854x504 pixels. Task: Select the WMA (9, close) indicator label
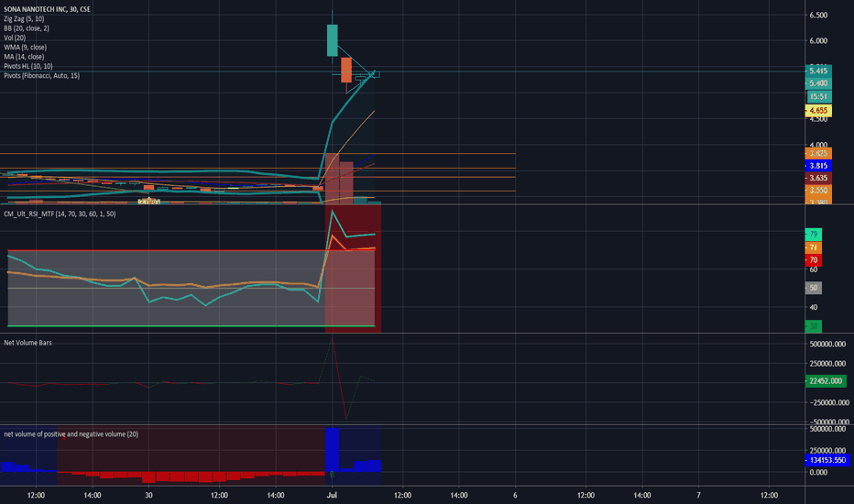(25, 48)
